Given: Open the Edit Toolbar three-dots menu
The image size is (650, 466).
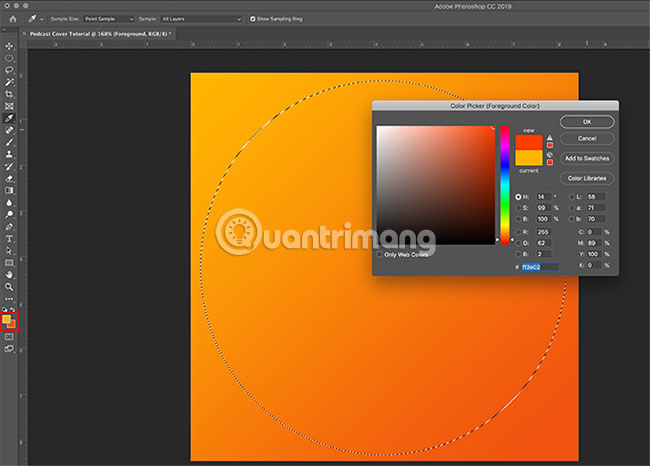Looking at the screenshot, I should click(9, 299).
